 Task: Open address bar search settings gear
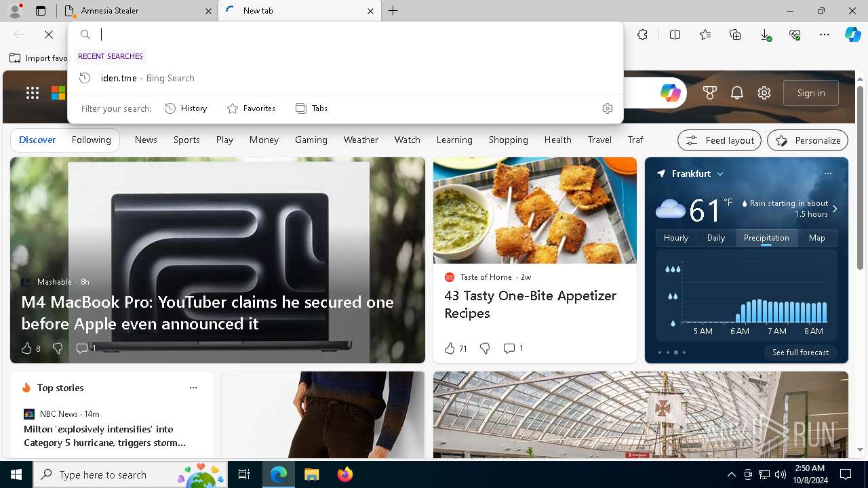[608, 108]
